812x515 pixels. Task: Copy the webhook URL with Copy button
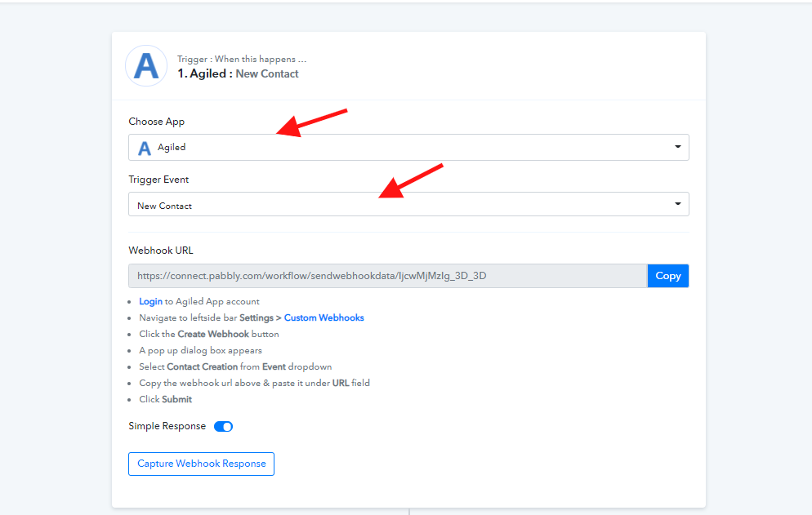coord(668,276)
